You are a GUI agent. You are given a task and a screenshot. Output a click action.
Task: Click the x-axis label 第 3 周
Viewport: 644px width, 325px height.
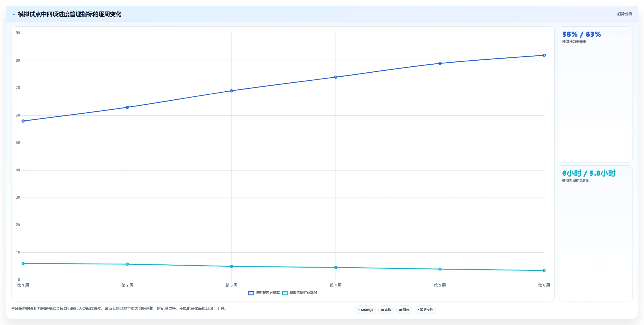pos(231,285)
